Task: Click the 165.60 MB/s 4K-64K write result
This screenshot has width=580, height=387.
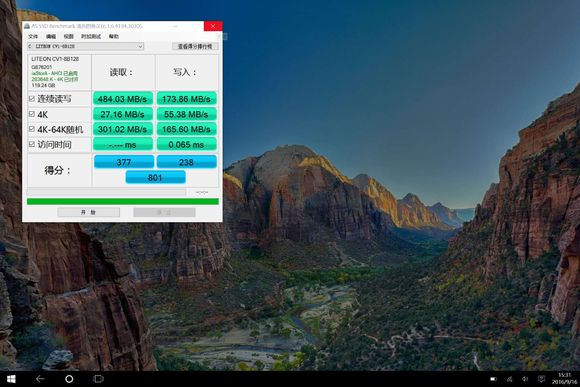Action: [186, 129]
